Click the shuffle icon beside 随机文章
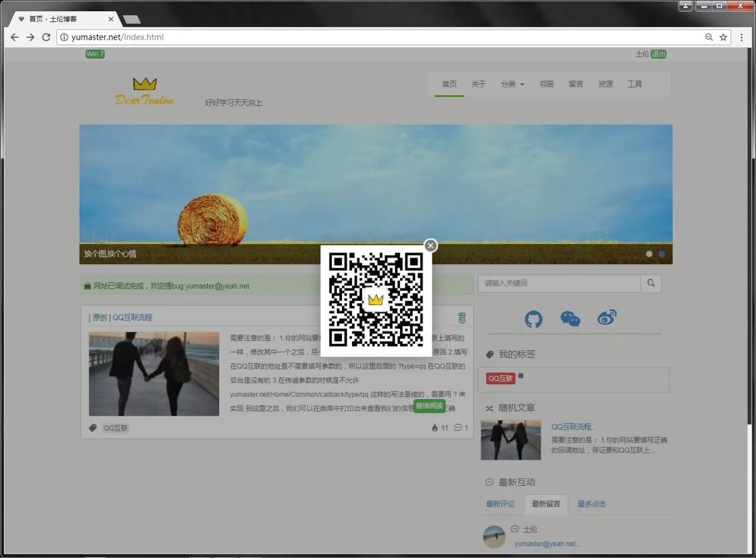Viewport: 756px width, 558px height. coord(489,408)
